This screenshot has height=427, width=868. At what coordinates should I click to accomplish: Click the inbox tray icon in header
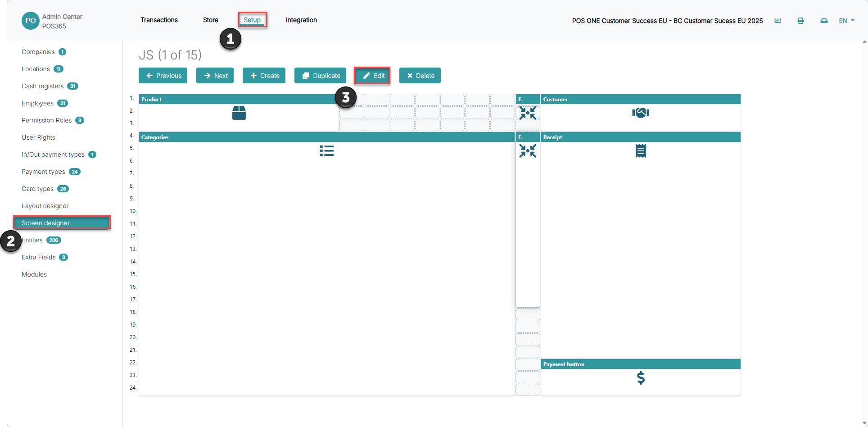coord(824,21)
